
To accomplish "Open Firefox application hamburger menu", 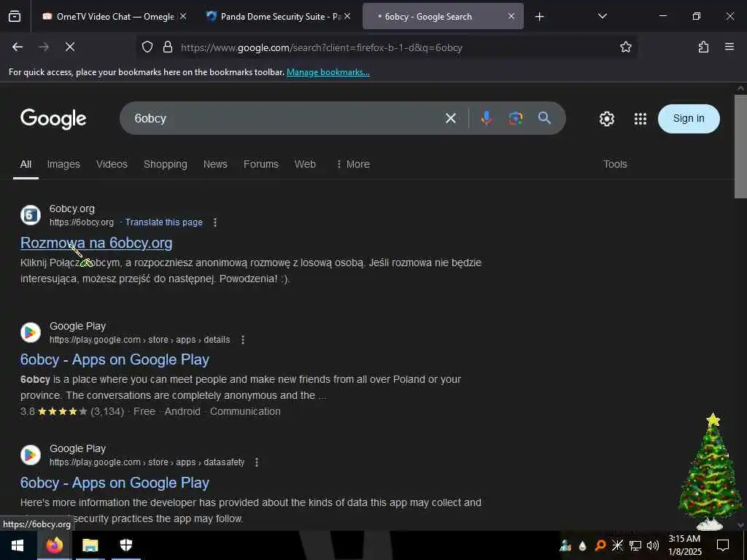I will (729, 47).
